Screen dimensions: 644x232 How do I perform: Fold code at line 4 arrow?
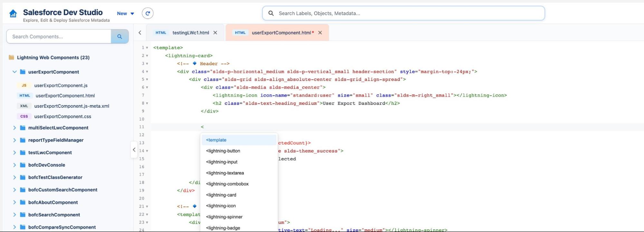[x=147, y=72]
